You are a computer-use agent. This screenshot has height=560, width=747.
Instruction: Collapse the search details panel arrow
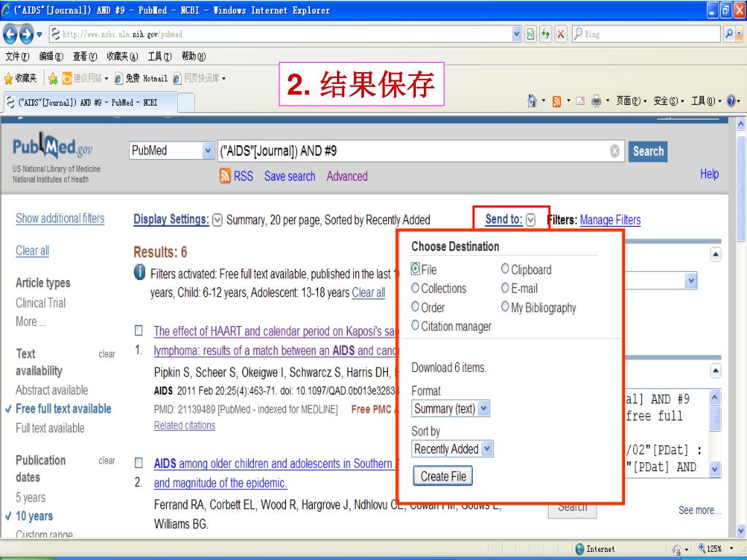click(716, 370)
